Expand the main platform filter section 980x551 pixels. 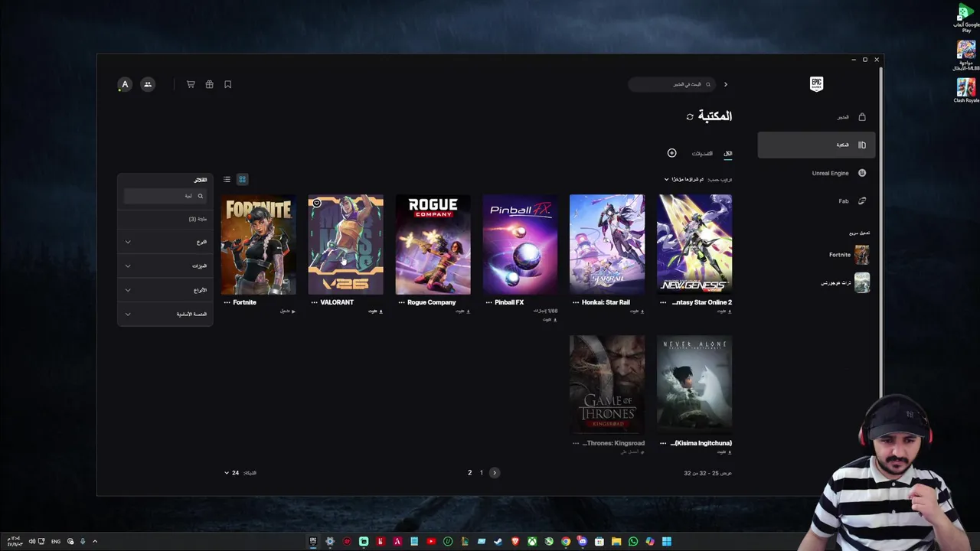coord(165,314)
